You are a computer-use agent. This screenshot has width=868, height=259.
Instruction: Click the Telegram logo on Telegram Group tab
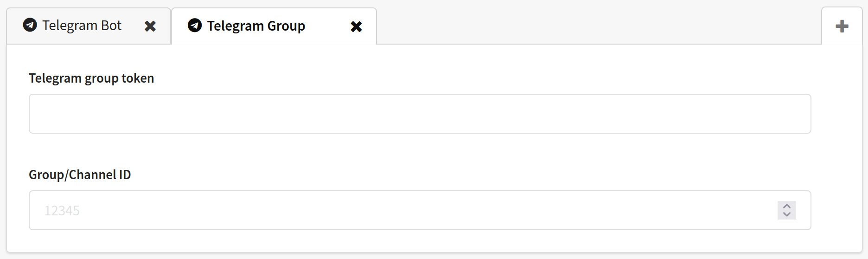coord(195,25)
